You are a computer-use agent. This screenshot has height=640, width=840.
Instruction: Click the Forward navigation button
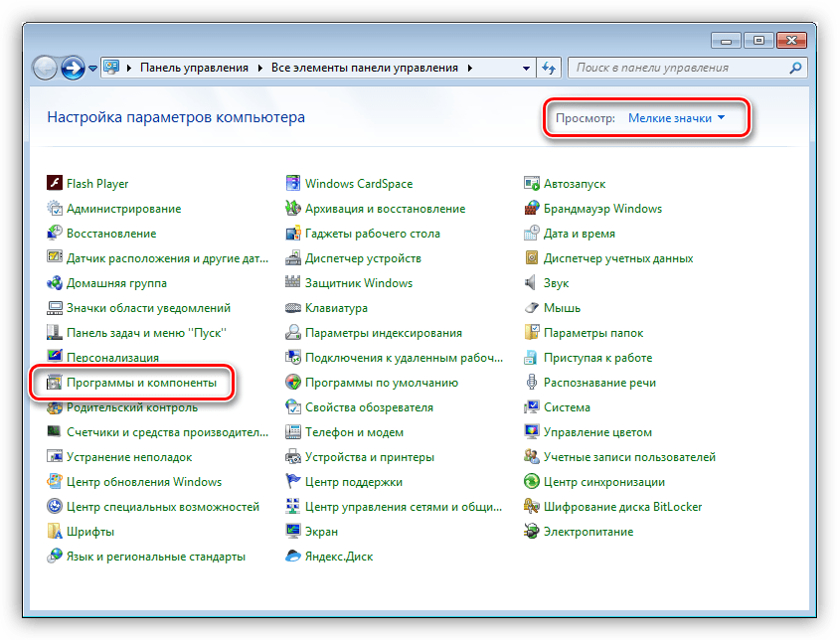[x=73, y=68]
